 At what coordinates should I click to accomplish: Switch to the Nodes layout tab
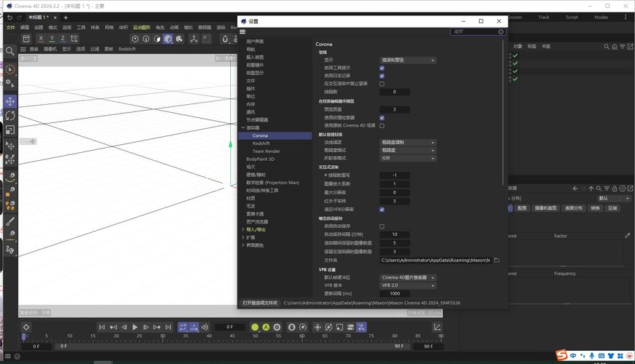click(x=601, y=17)
